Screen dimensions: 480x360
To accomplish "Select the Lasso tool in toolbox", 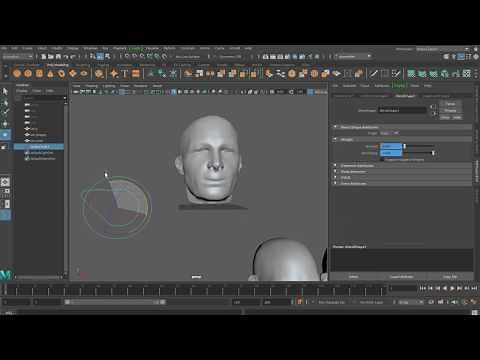I will tap(5, 103).
